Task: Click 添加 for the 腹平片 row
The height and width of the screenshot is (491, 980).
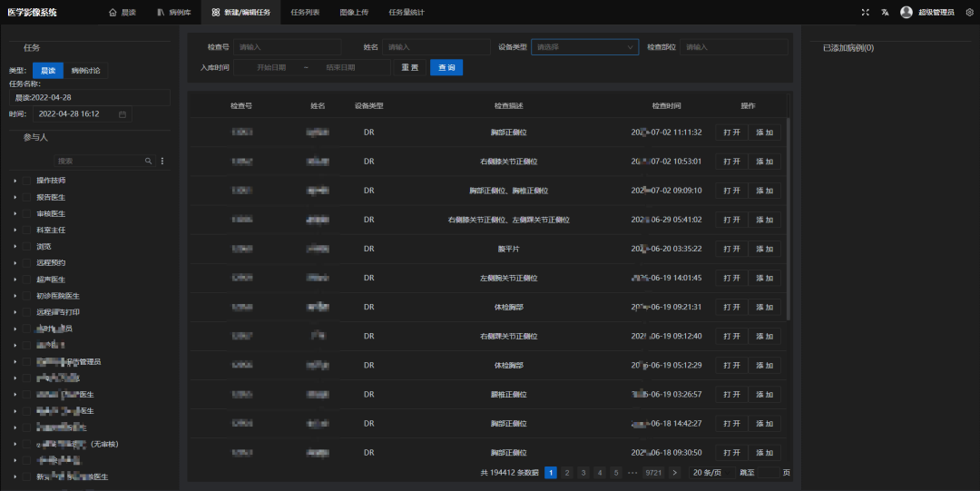Action: pos(764,249)
